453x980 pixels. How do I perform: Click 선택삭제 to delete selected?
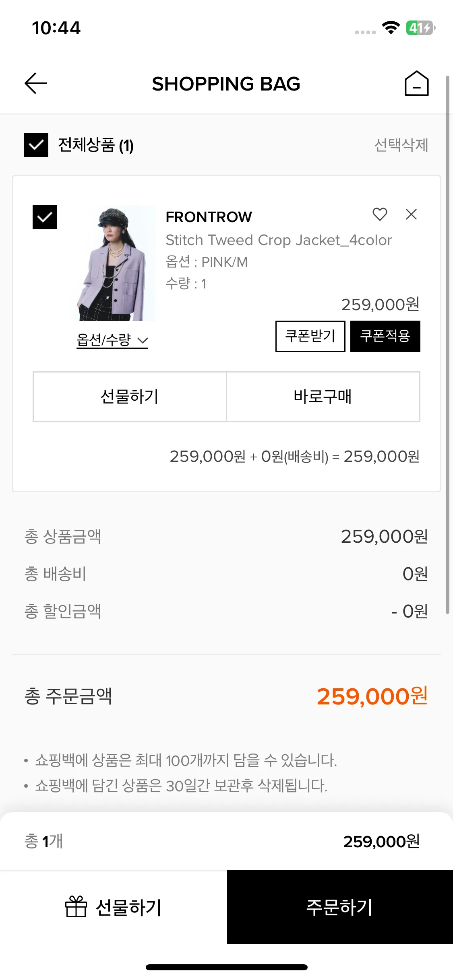401,145
